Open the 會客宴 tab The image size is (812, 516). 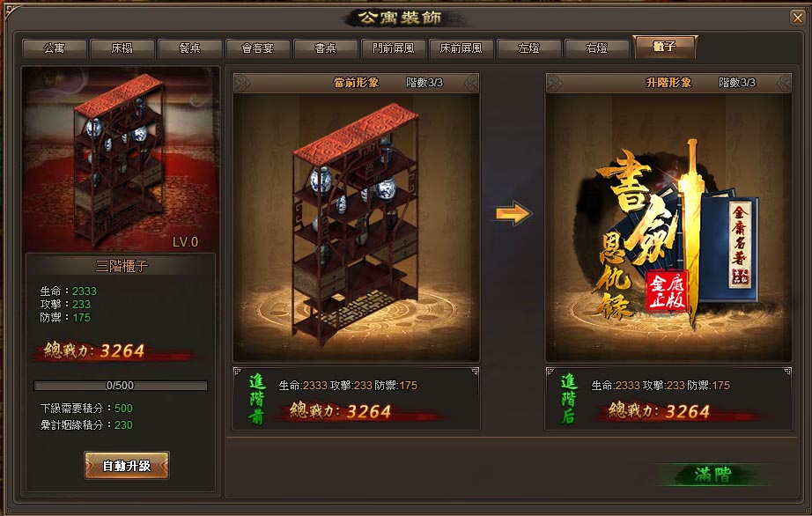click(258, 48)
